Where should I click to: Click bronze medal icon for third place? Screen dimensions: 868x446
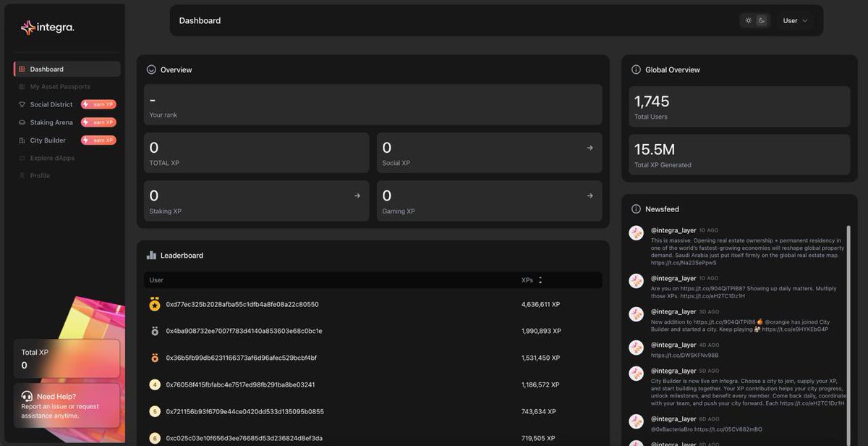[155, 358]
